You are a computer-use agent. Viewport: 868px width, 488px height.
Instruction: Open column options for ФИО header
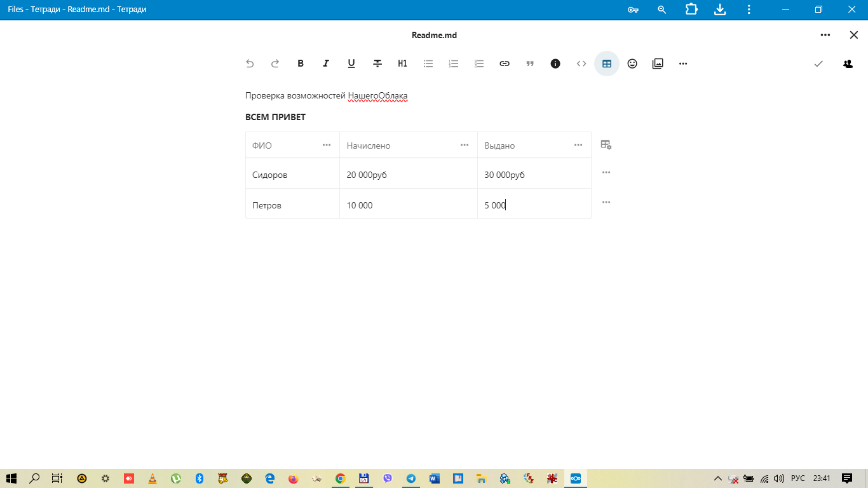(x=327, y=145)
